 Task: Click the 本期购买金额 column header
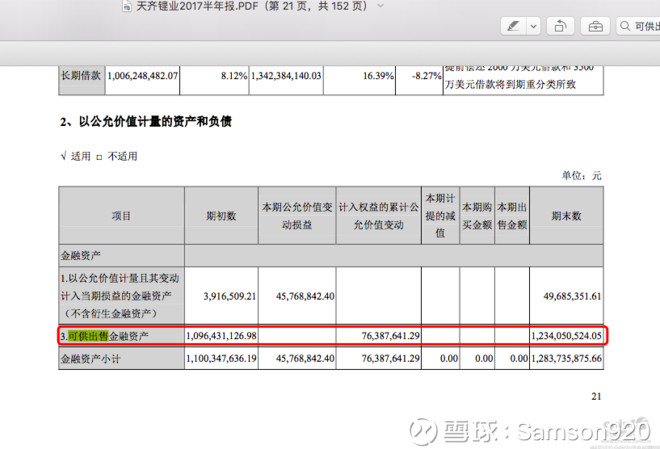477,216
